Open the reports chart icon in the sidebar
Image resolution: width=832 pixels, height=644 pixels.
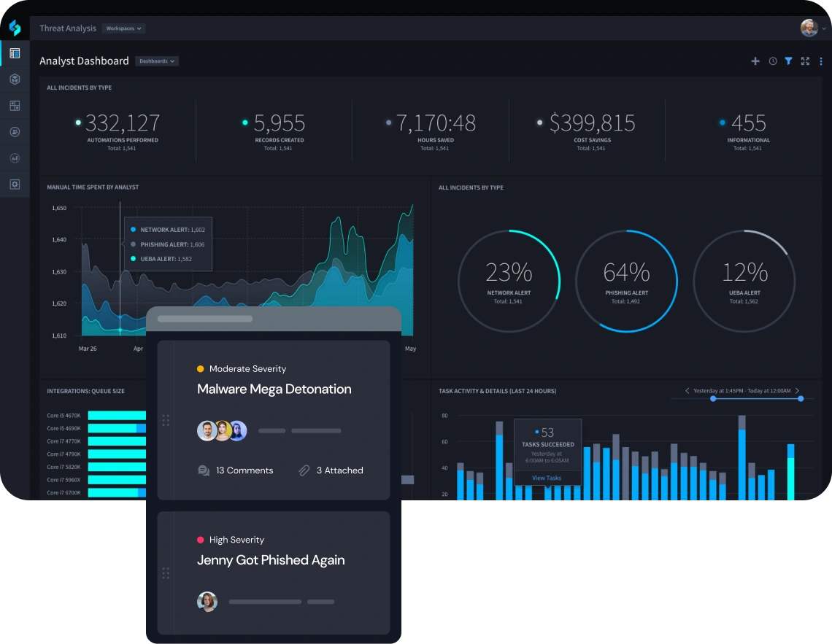(x=15, y=158)
